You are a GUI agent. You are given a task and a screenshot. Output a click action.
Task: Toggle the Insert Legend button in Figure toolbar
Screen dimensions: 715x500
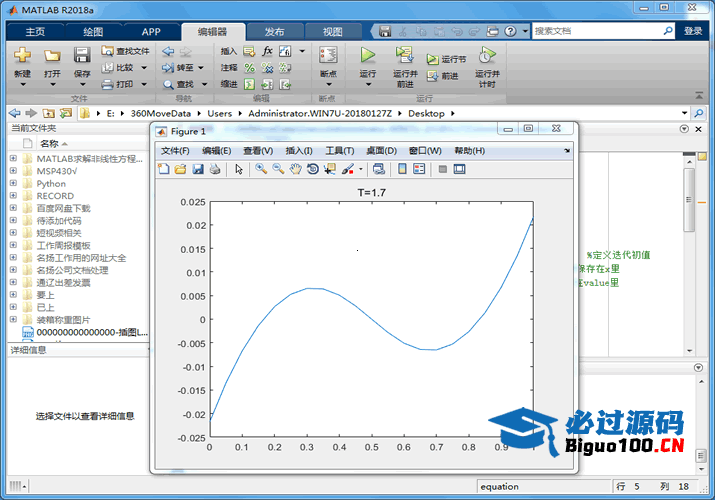point(418,169)
